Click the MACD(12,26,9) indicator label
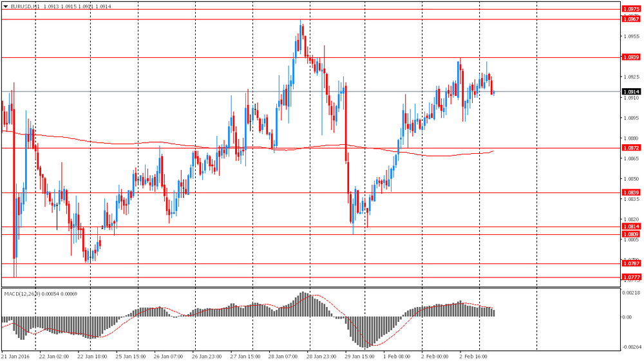The image size is (644, 363). (x=22, y=293)
